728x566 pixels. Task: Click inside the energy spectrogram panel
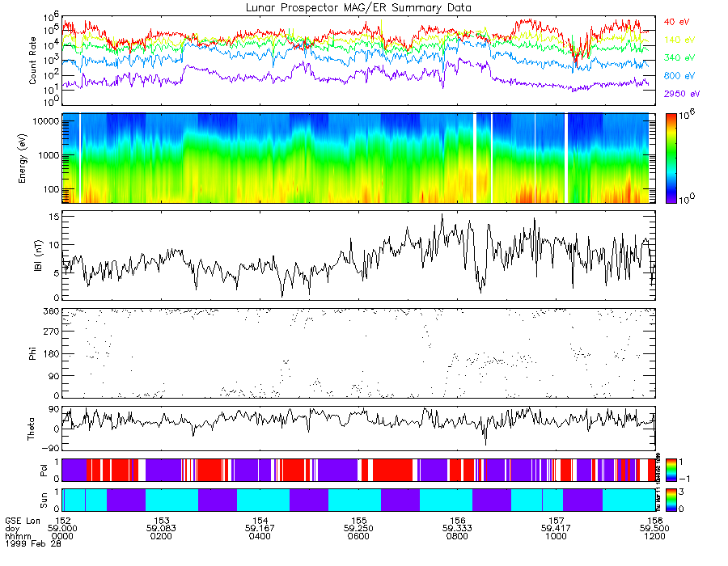coord(358,158)
